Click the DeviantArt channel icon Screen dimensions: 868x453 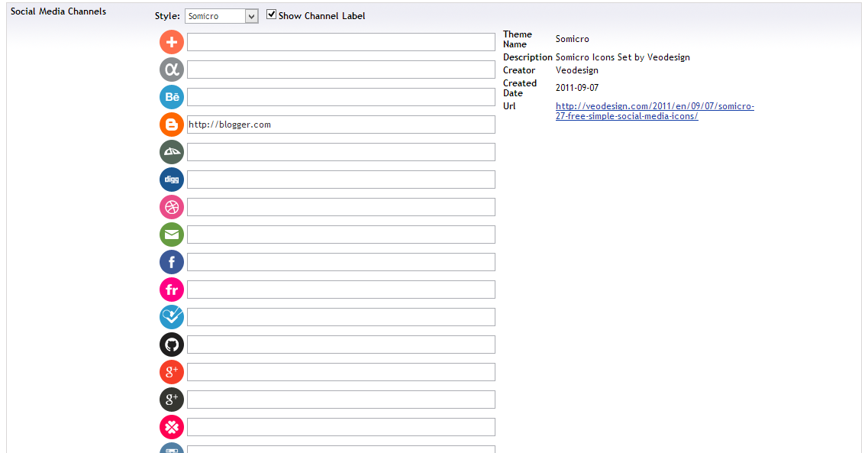point(172,152)
